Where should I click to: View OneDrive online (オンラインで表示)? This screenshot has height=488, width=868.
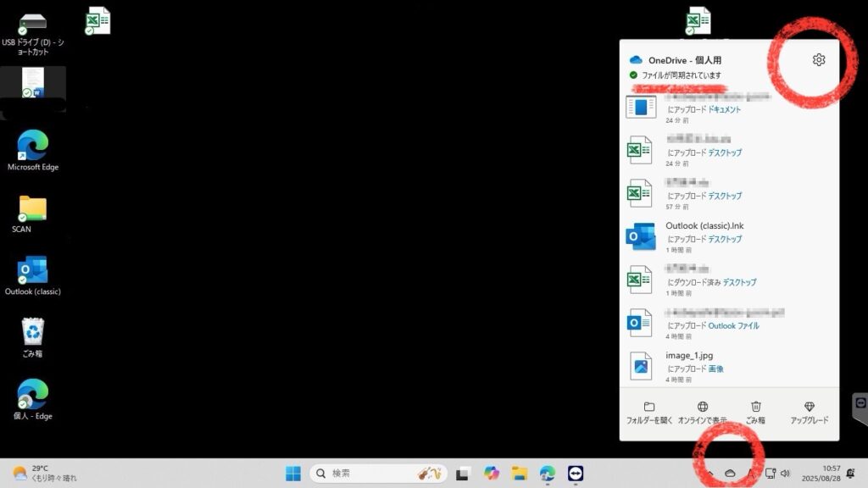tap(702, 413)
